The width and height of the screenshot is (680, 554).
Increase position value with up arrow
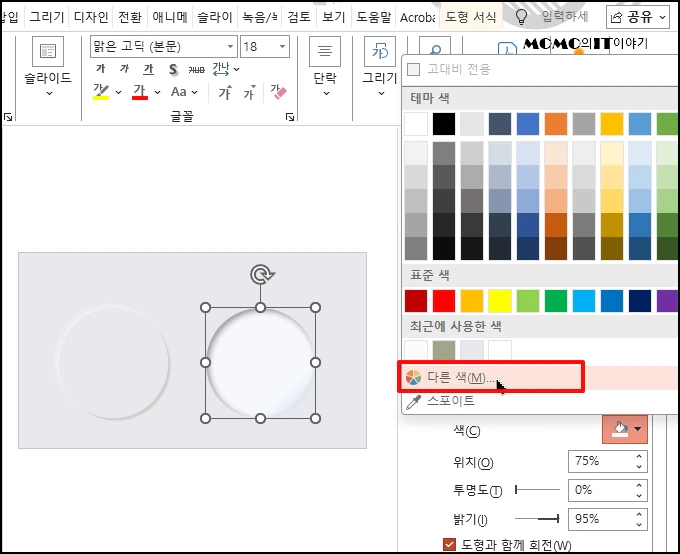click(639, 456)
